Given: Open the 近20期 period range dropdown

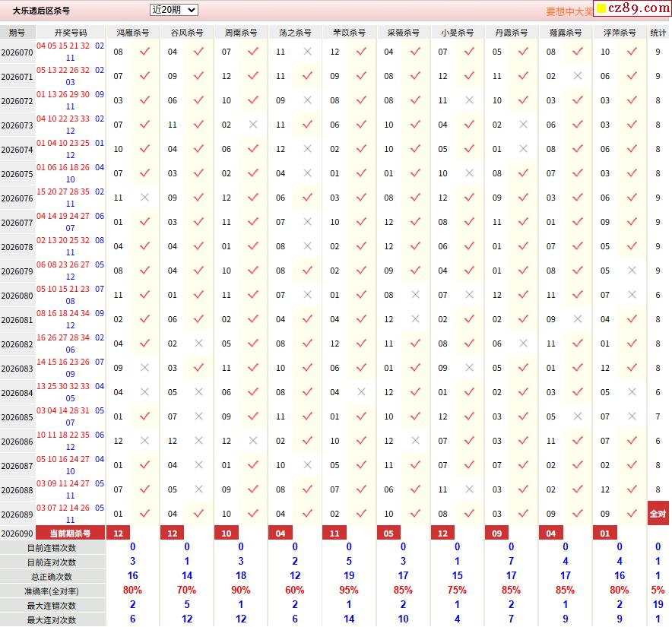Looking at the screenshot, I should pos(173,10).
